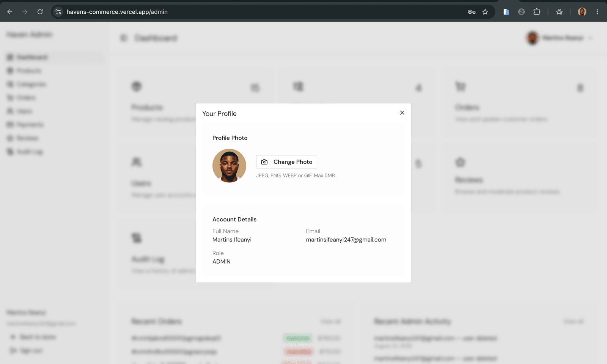The height and width of the screenshot is (364, 607).
Task: Close the Your Profile dialog
Action: click(x=402, y=113)
